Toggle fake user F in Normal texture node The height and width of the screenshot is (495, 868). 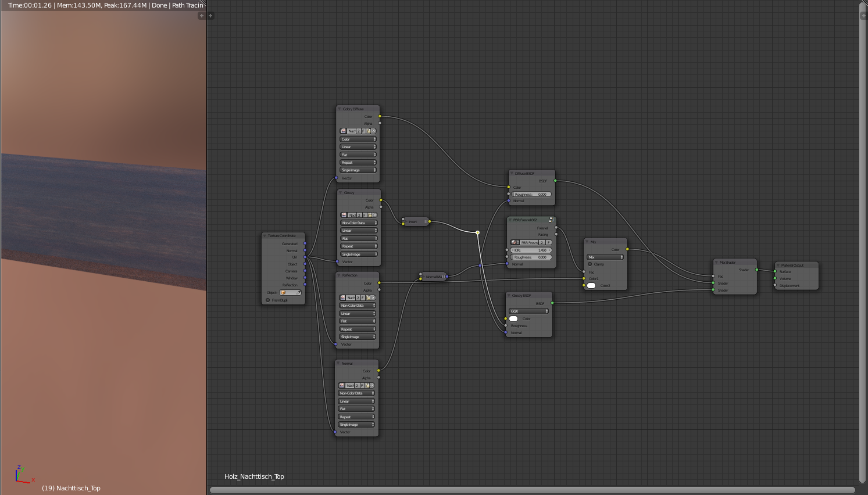(x=362, y=385)
